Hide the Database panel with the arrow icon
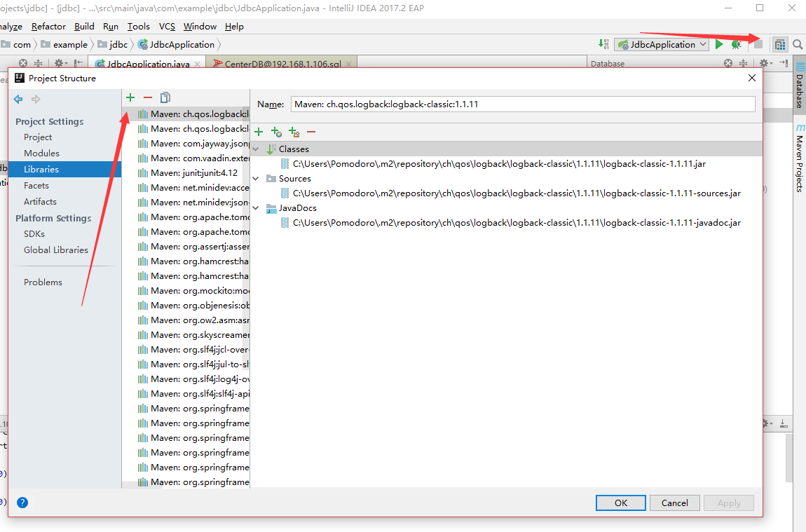806x532 pixels. [x=784, y=63]
